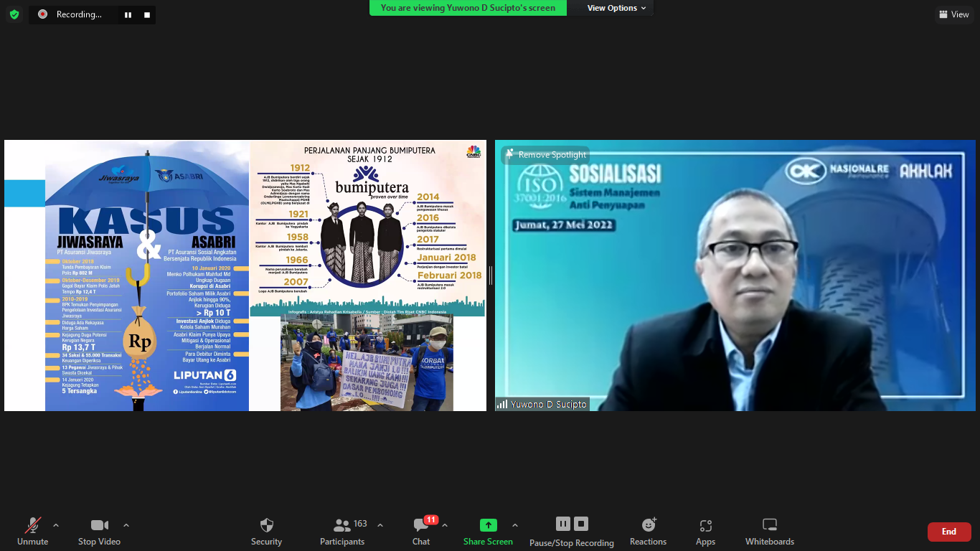The height and width of the screenshot is (551, 980).
Task: Expand video options arrow beside Stop Video
Action: 126,525
